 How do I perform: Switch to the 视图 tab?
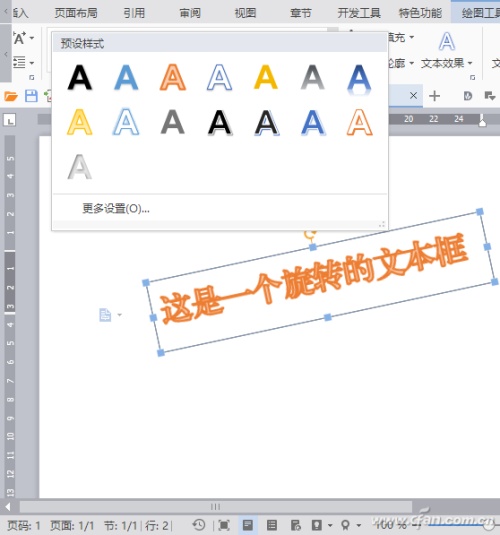245,13
